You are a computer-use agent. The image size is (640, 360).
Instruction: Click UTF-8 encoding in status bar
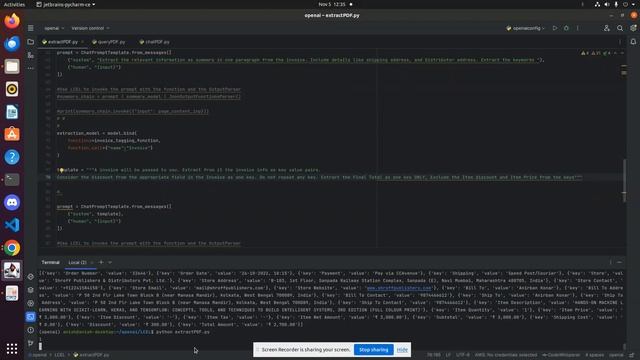[462, 355]
